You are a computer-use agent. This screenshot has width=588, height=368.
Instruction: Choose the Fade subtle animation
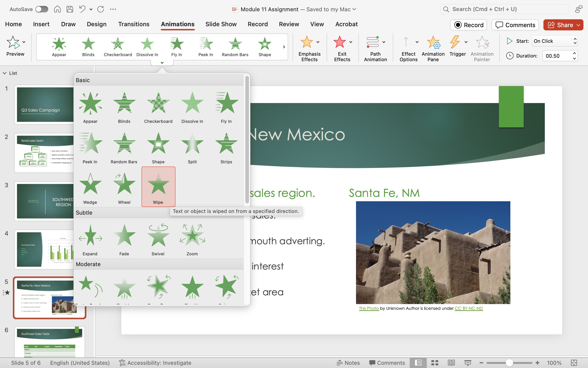pos(124,240)
